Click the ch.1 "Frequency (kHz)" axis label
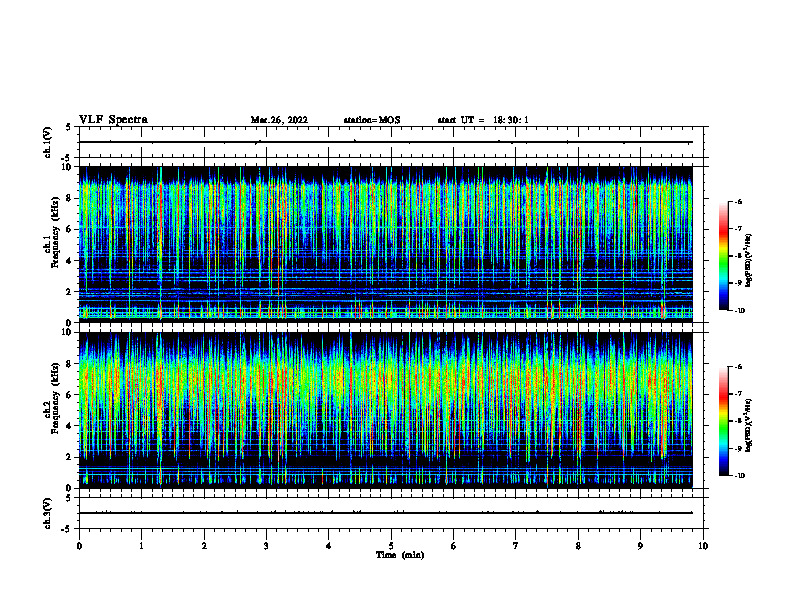This screenshot has width=792, height=612. (55, 232)
